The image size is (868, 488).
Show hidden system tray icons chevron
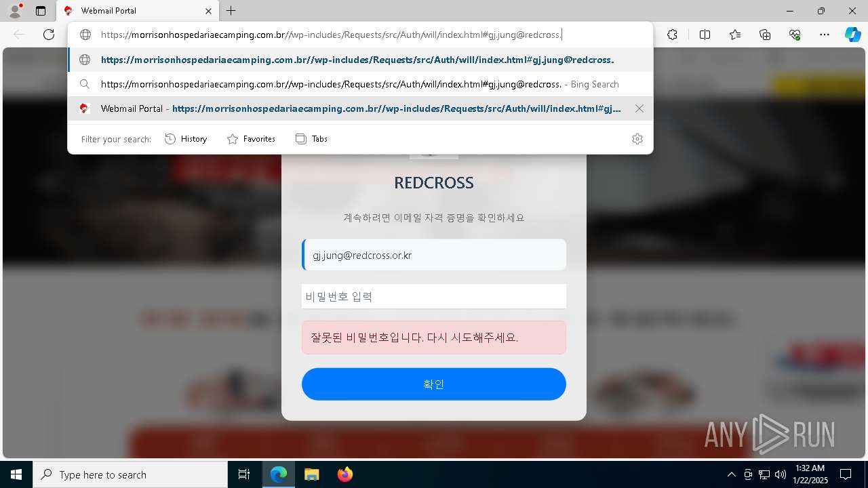(x=731, y=474)
